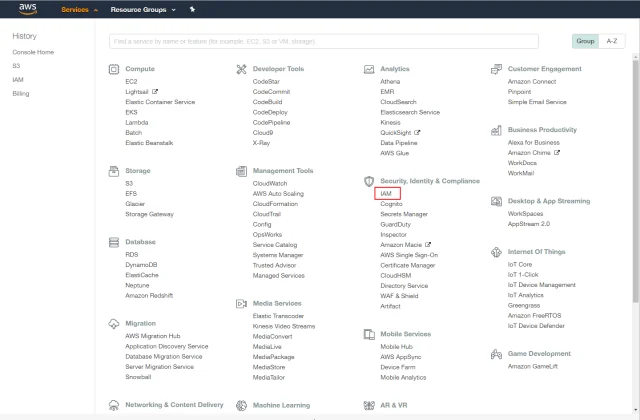640x420 pixels.
Task: Click the Database category icon
Action: pyautogui.click(x=114, y=242)
